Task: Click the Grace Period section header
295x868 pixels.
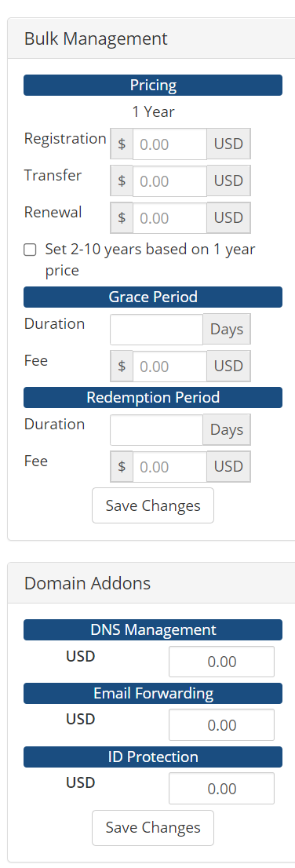Action: point(153,297)
